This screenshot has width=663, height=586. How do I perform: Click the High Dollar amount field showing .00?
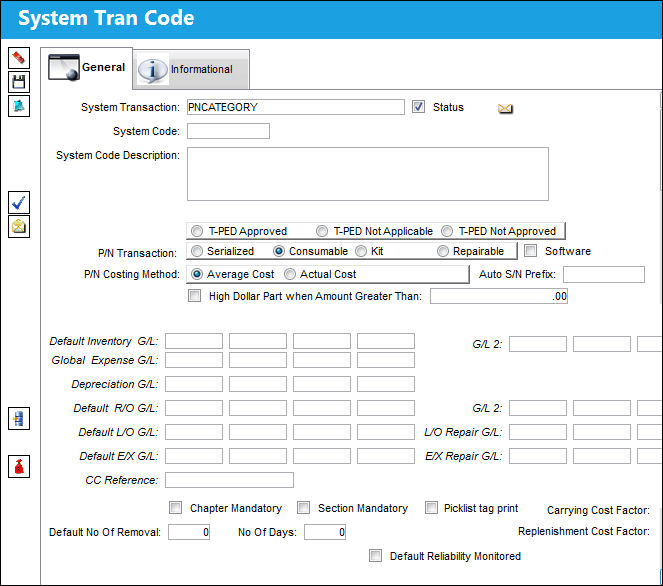pos(499,296)
